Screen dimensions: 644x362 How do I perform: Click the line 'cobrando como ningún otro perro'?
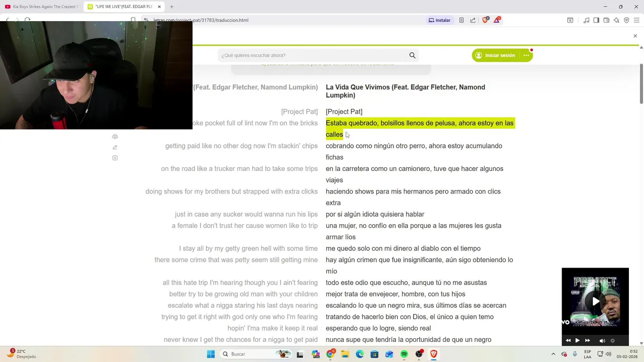(x=414, y=151)
